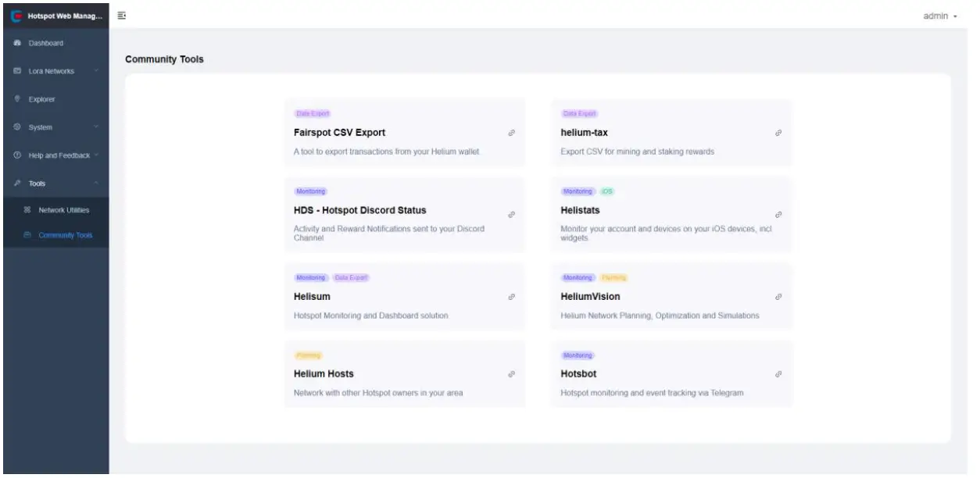Open the Helisum link icon
This screenshot has height=478, width=980.
coord(512,297)
